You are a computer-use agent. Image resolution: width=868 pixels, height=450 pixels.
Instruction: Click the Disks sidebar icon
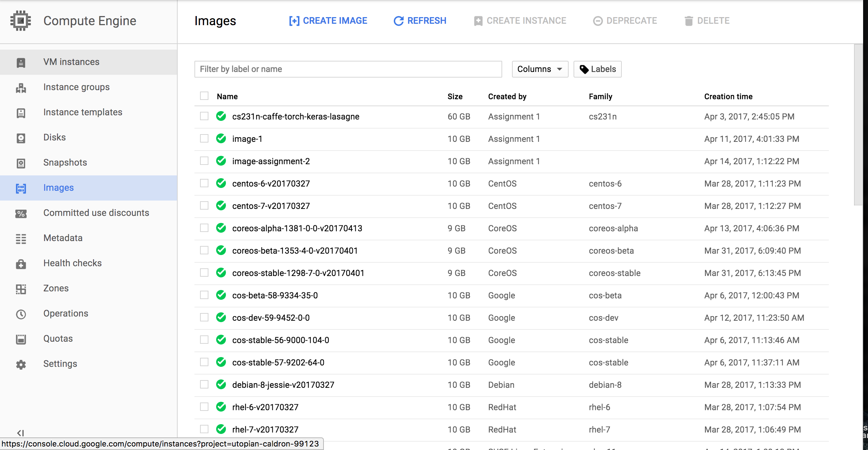[21, 138]
